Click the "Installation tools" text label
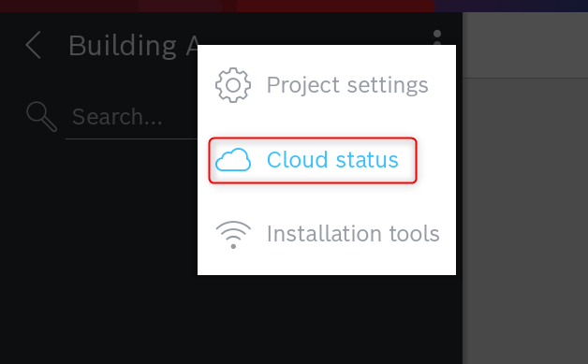Viewport: 588px width, 364px height. click(353, 234)
